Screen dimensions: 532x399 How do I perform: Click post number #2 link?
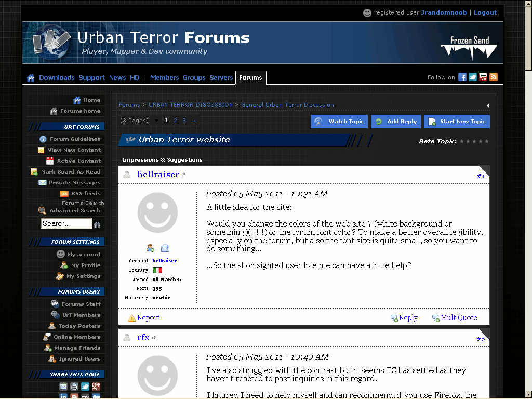click(x=481, y=340)
